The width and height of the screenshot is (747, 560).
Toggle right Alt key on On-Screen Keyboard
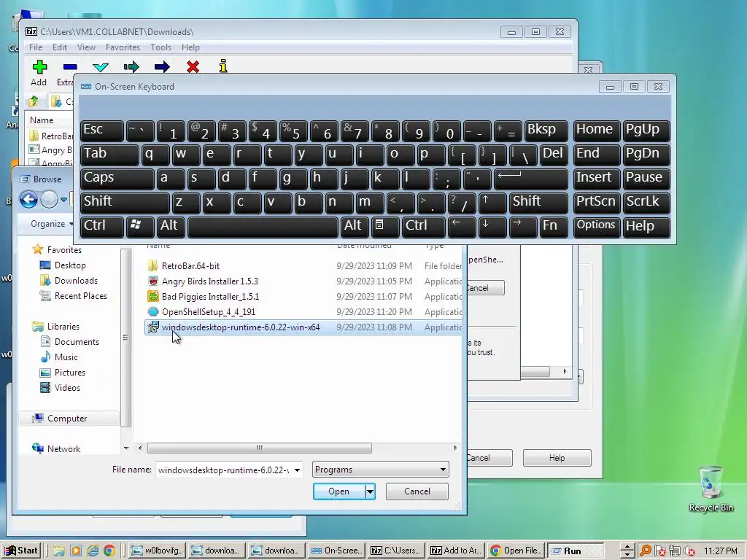tap(355, 226)
